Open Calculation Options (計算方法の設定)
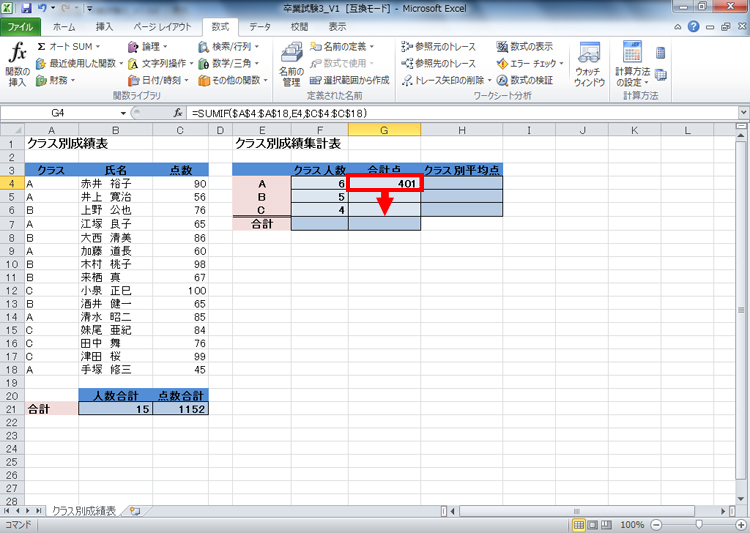Screen dimensions: 750x533 632,65
